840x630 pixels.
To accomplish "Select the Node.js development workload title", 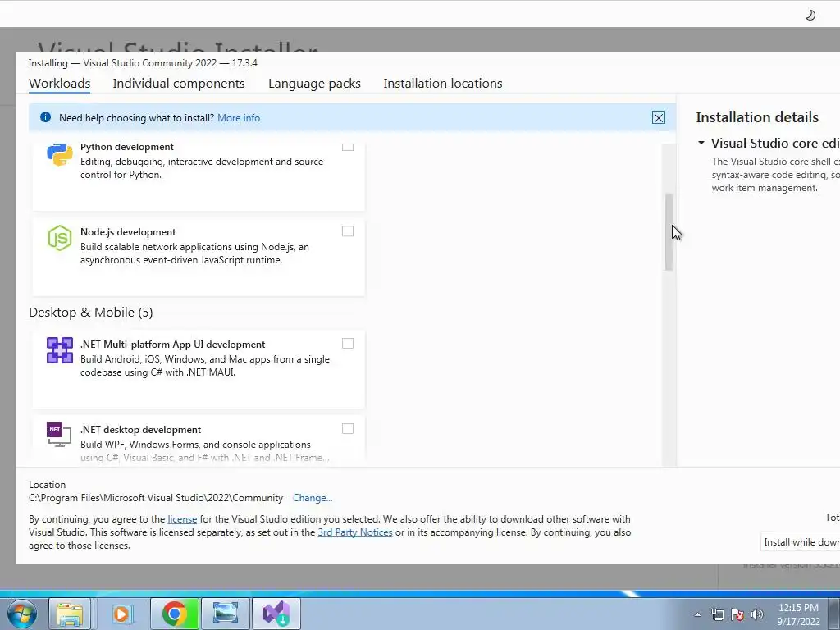I will (x=128, y=232).
